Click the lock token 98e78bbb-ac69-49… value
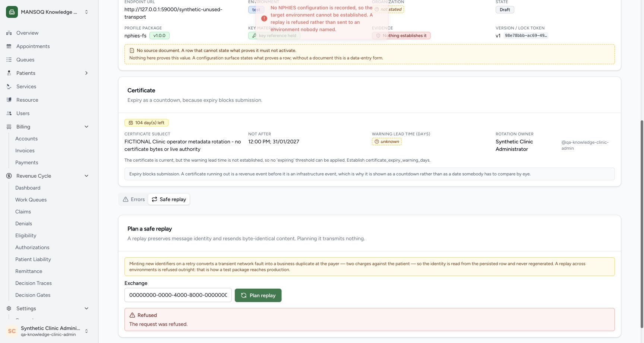Screen dimensions: 644x343 pos(526,36)
